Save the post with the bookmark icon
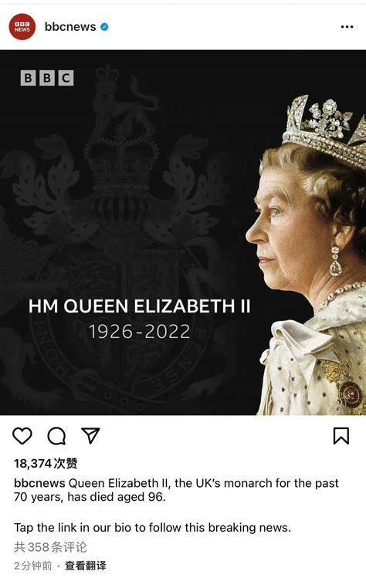Screen dimensions: 366x588 click(x=341, y=436)
